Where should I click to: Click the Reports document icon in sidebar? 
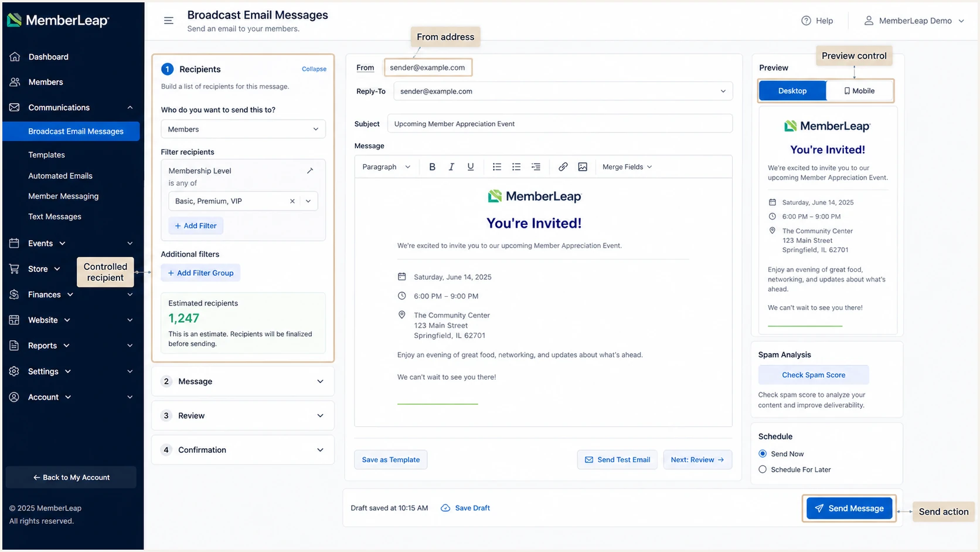[15, 346]
